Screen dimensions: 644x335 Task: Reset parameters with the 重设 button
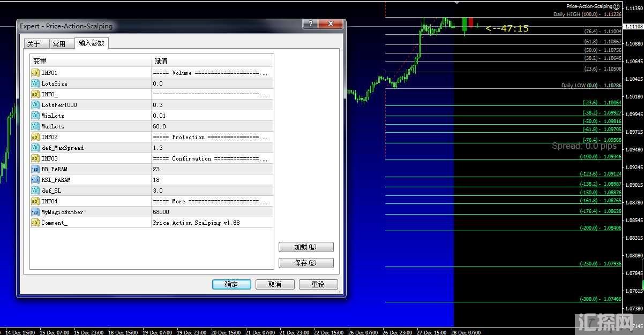(x=318, y=284)
